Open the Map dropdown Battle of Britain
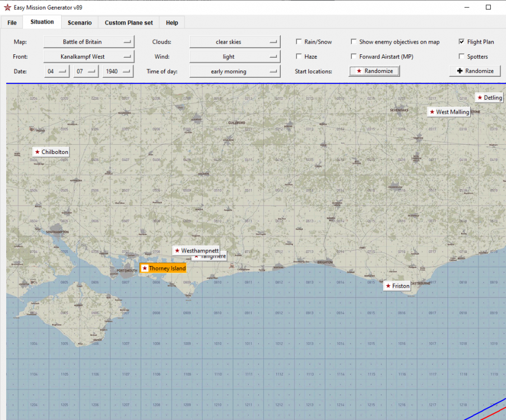 [x=89, y=42]
